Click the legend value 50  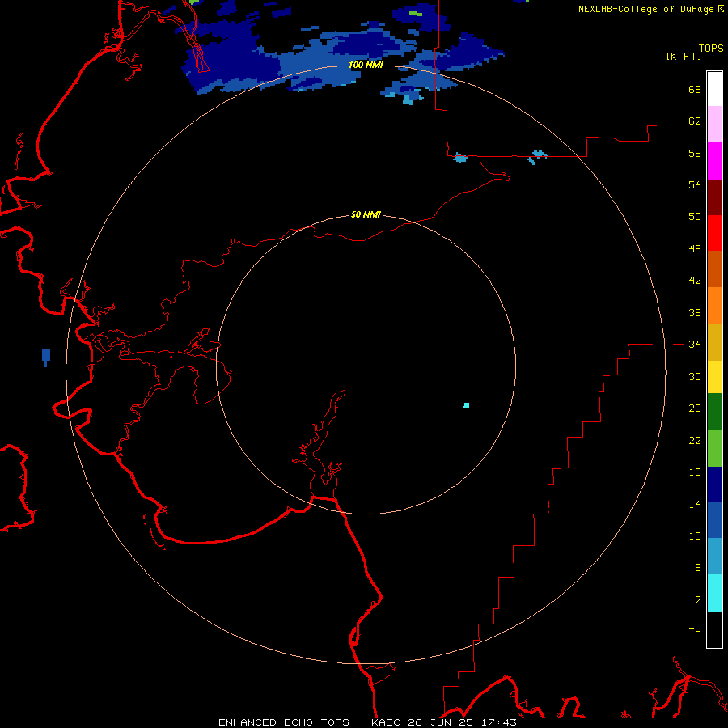point(695,217)
